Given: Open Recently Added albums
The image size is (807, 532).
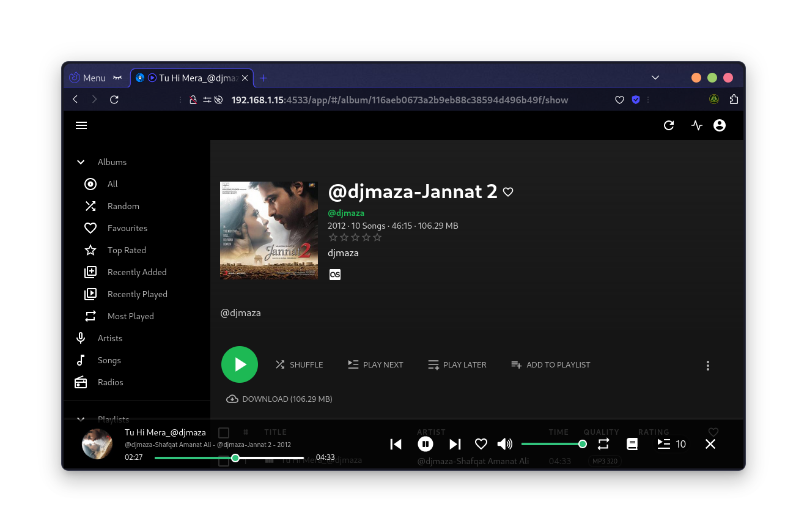Looking at the screenshot, I should click(x=137, y=272).
